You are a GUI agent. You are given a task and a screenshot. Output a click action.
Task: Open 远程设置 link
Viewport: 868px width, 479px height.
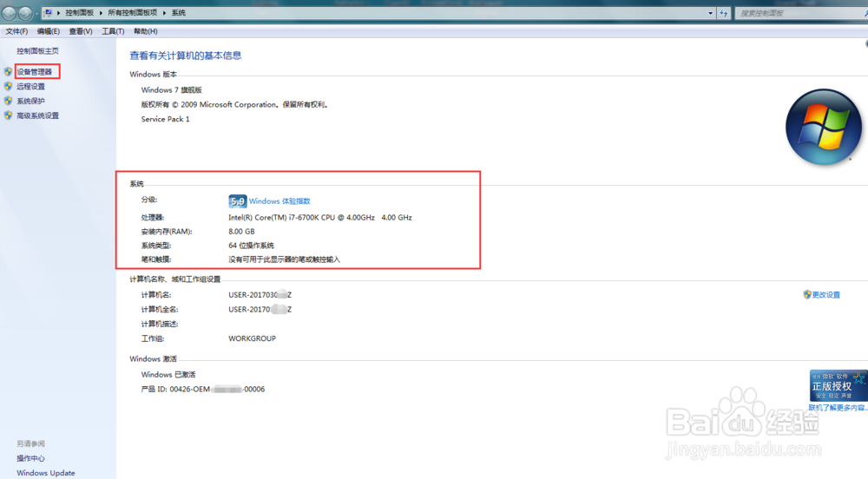pos(31,86)
